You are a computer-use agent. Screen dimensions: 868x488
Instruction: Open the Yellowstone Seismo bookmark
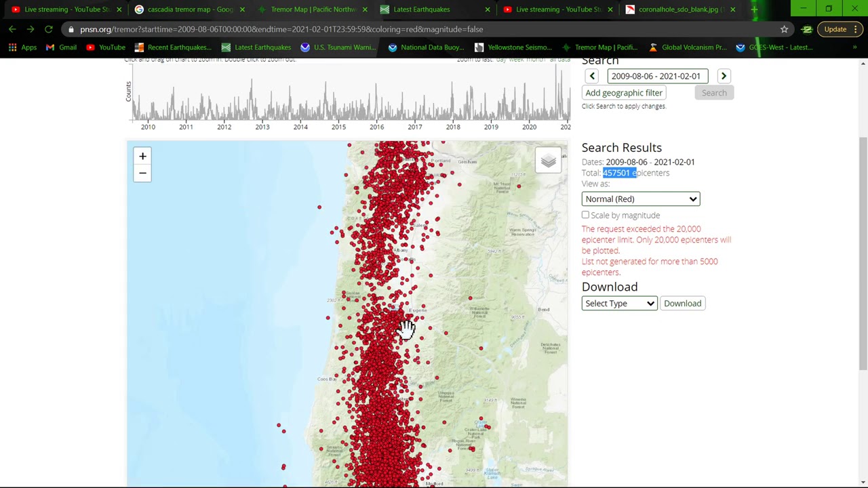click(513, 47)
